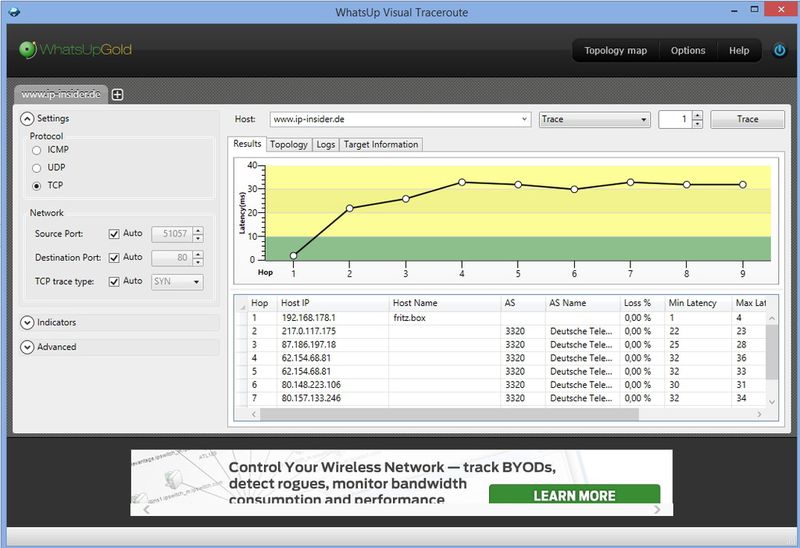Click results table scroll up arrow
The width and height of the screenshot is (800, 548).
point(771,318)
